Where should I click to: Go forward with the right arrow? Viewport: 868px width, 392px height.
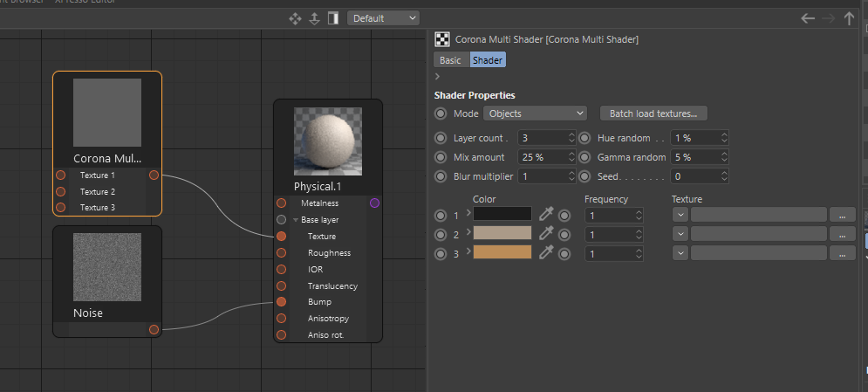828,18
